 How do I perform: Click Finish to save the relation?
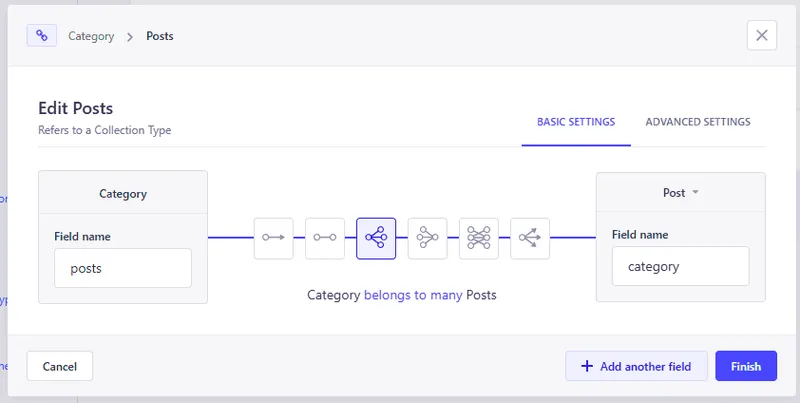(746, 366)
